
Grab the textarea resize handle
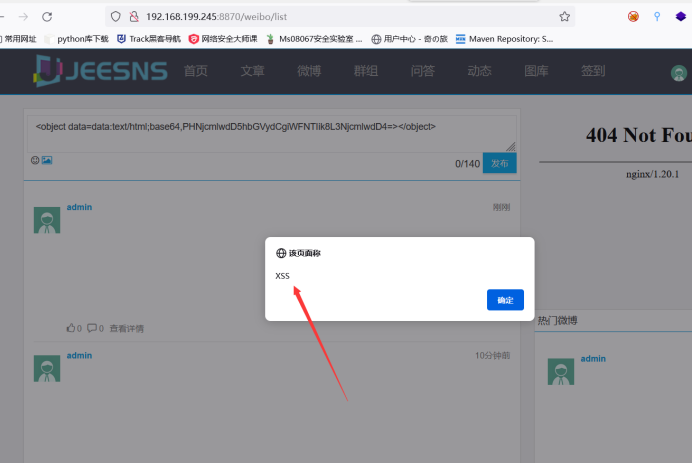coord(511,147)
